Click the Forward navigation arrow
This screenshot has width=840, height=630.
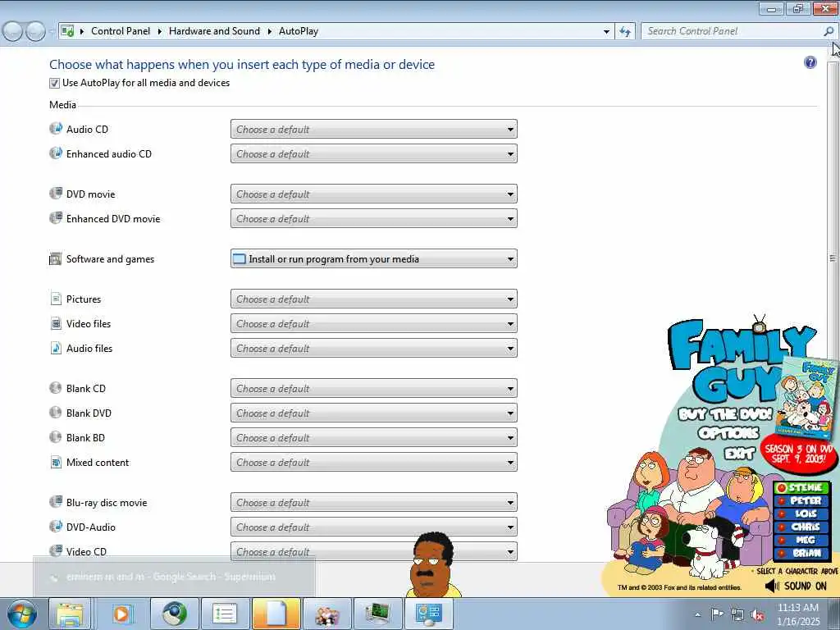click(35, 31)
